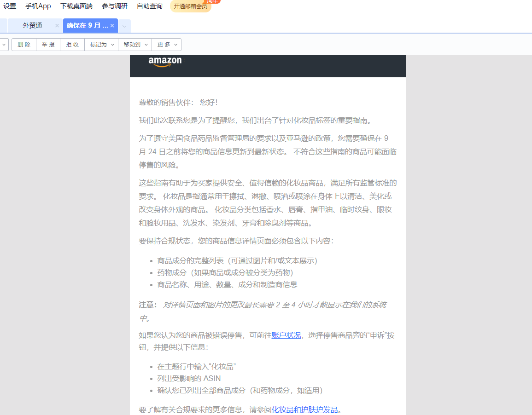Open the 更多 dropdown
The height and width of the screenshot is (415, 532).
[x=167, y=44]
